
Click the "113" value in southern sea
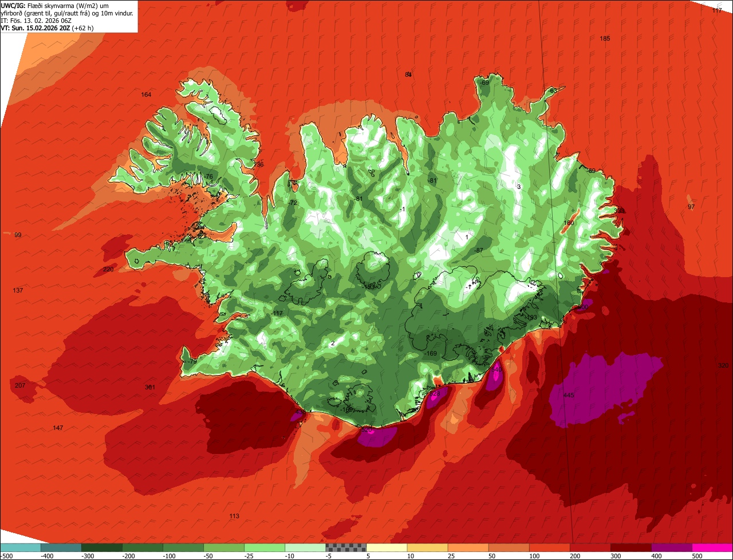(234, 516)
